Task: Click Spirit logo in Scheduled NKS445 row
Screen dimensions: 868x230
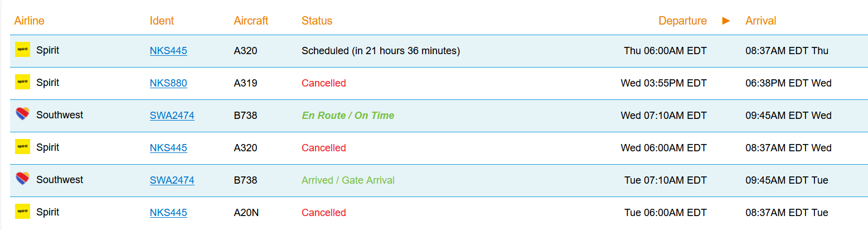Action: tap(22, 50)
